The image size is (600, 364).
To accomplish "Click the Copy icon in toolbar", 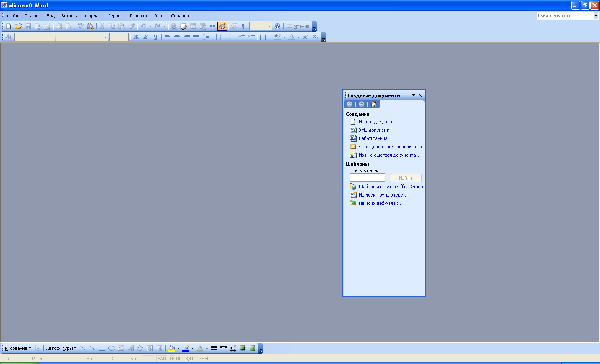I will pyautogui.click(x=112, y=26).
